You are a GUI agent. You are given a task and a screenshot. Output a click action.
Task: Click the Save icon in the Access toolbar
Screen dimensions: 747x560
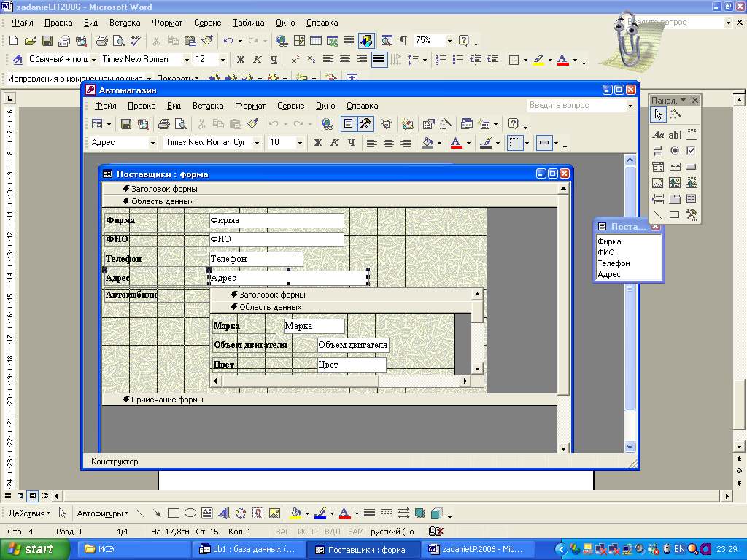[x=126, y=124]
